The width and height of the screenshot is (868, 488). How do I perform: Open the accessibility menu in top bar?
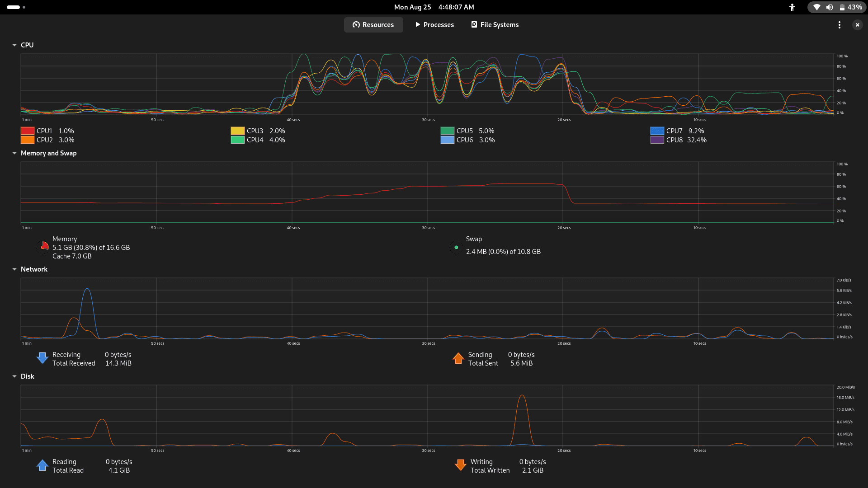(x=792, y=7)
